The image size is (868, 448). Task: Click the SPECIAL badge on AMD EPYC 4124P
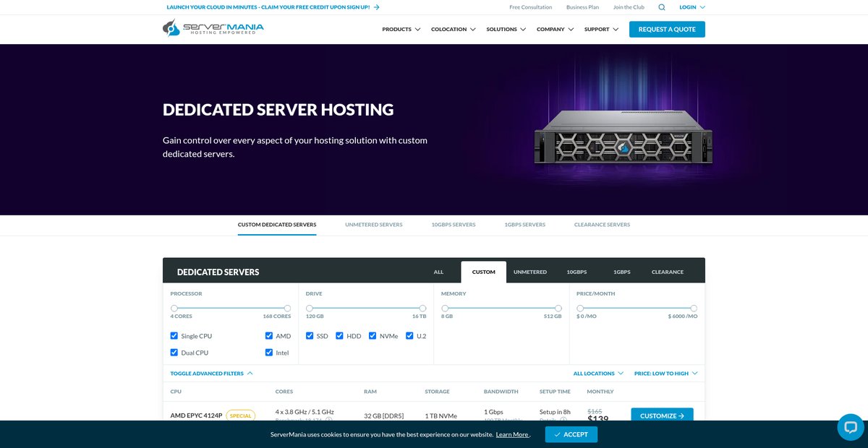pos(240,415)
